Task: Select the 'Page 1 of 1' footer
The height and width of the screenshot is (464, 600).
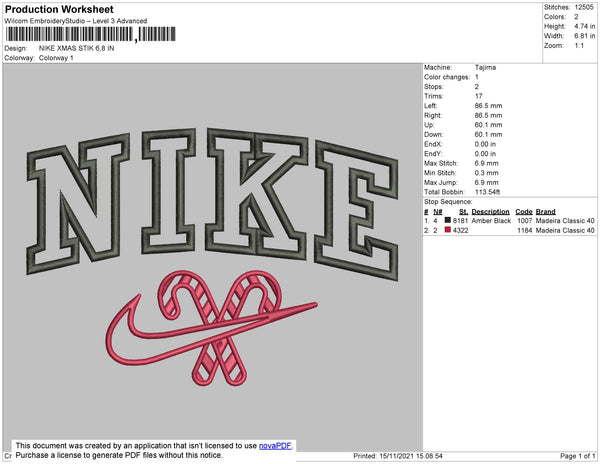Action: pos(578,456)
